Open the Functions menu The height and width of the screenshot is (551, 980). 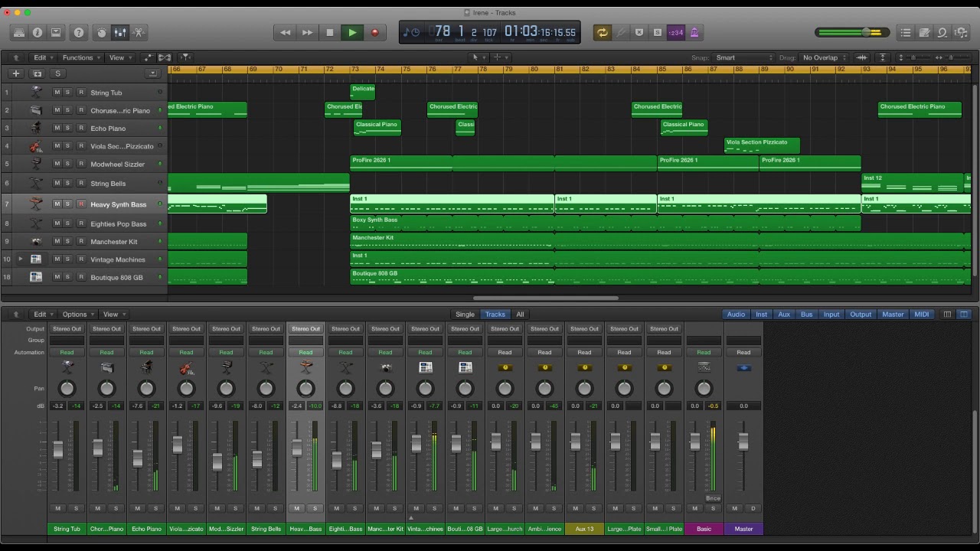pos(80,57)
